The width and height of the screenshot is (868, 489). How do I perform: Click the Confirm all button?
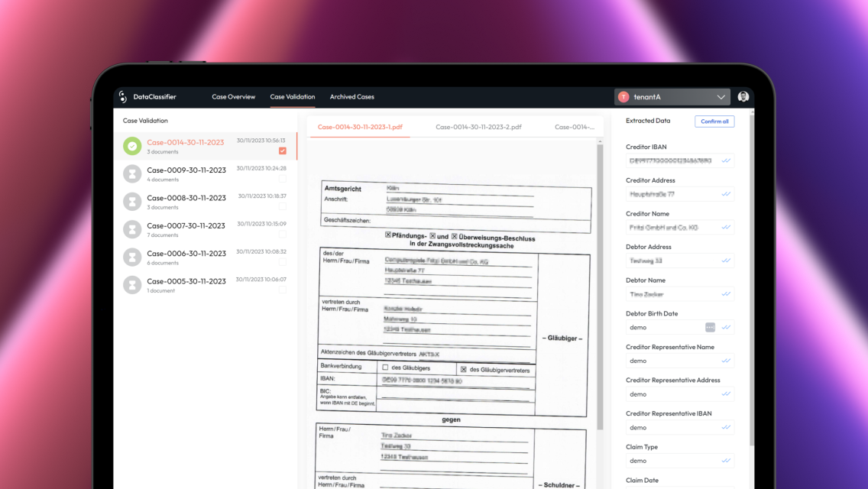click(714, 121)
